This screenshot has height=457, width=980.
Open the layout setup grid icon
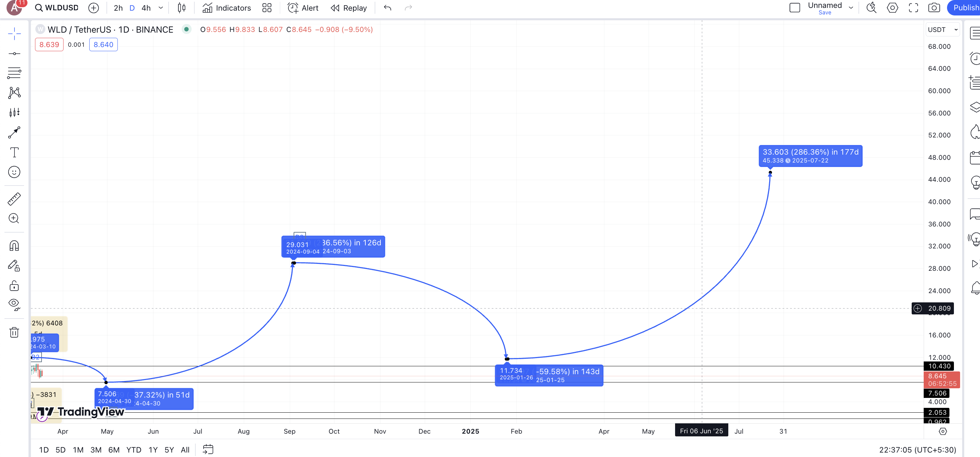[x=267, y=8]
